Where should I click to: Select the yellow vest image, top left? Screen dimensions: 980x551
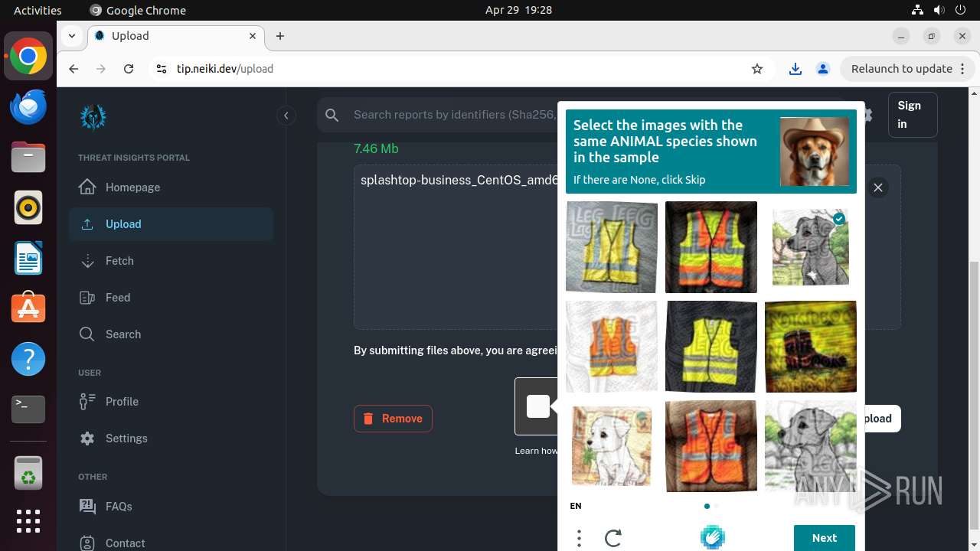tap(612, 247)
